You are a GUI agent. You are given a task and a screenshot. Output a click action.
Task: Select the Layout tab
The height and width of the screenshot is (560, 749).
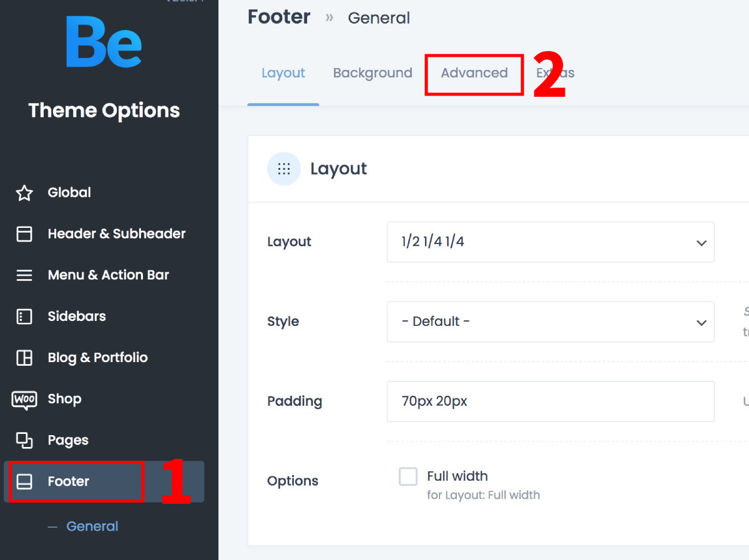[283, 73]
